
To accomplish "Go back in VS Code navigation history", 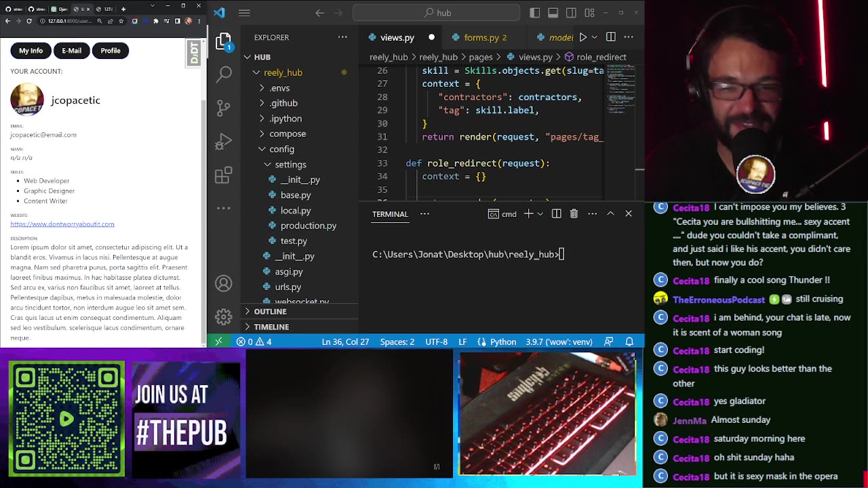I will tap(320, 13).
